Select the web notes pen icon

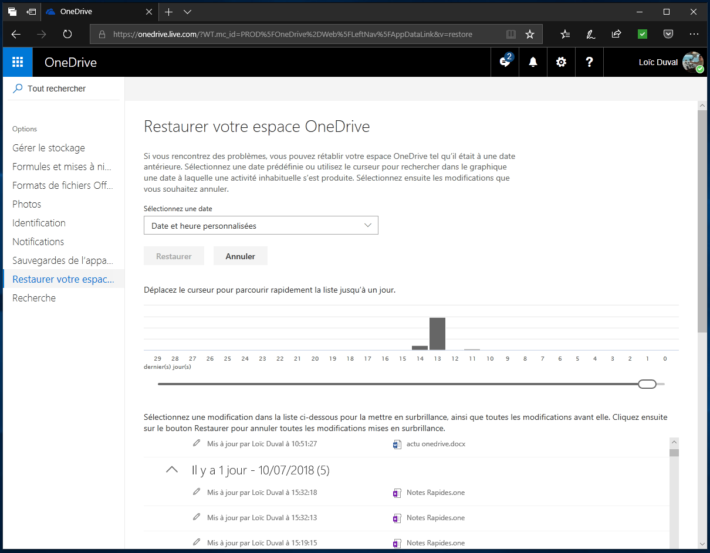[590, 34]
